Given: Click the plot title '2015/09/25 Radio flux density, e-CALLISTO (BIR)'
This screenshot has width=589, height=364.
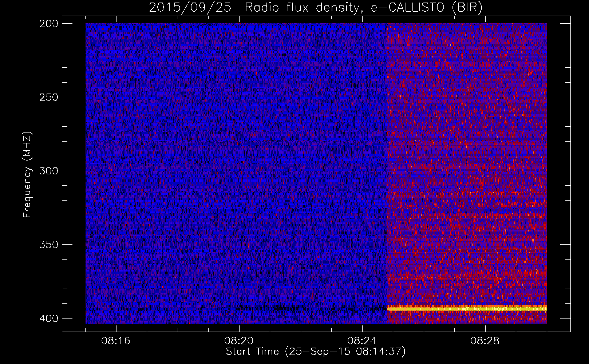Looking at the screenshot, I should (316, 8).
